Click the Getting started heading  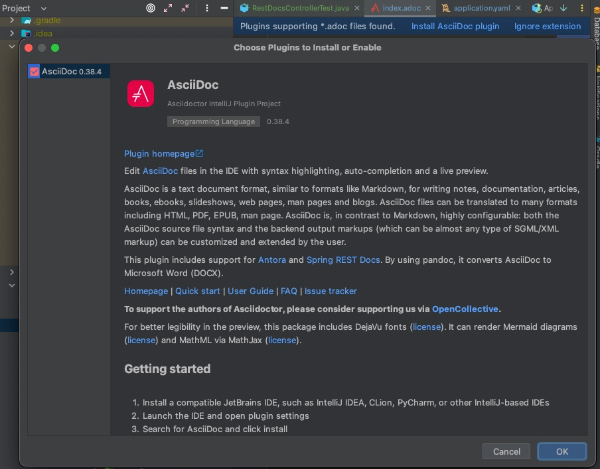point(167,369)
